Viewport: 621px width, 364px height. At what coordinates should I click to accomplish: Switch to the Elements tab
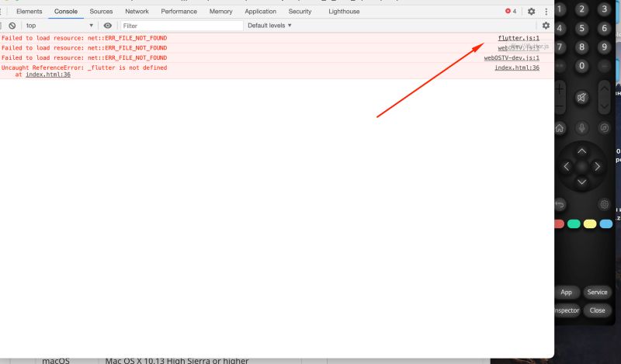29,12
